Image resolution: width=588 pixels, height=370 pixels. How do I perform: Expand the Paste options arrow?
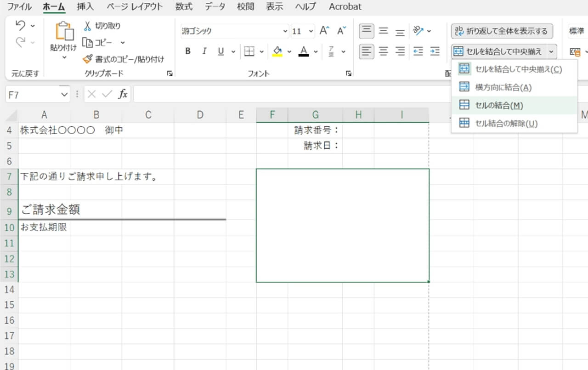click(x=64, y=57)
